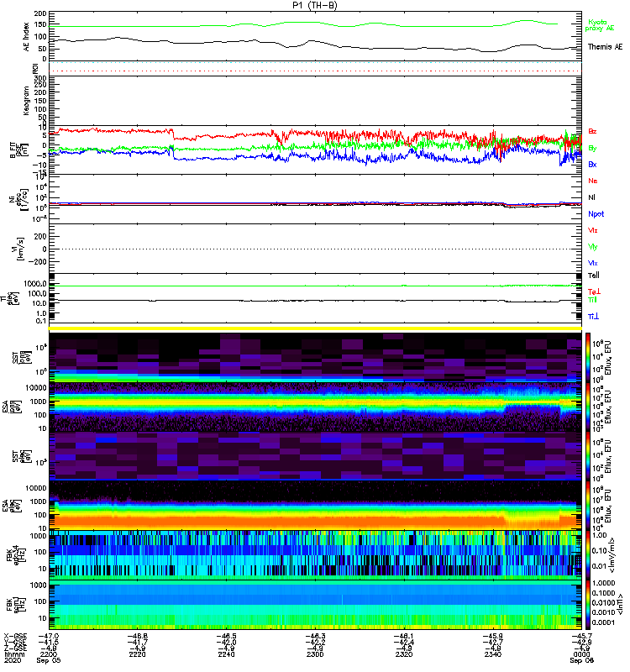Image resolution: width=630 pixels, height=672 pixels.
Task: Click the 2220 time tick label
Action: click(137, 654)
